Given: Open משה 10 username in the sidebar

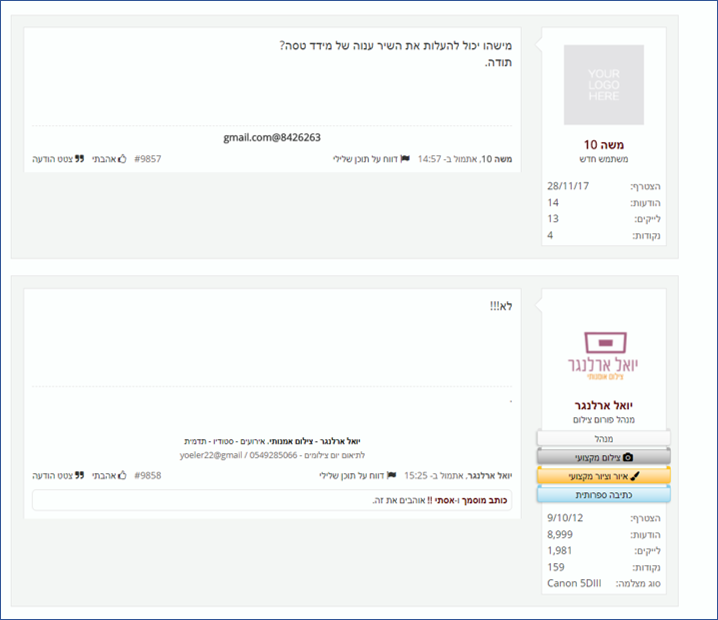Looking at the screenshot, I should click(603, 144).
